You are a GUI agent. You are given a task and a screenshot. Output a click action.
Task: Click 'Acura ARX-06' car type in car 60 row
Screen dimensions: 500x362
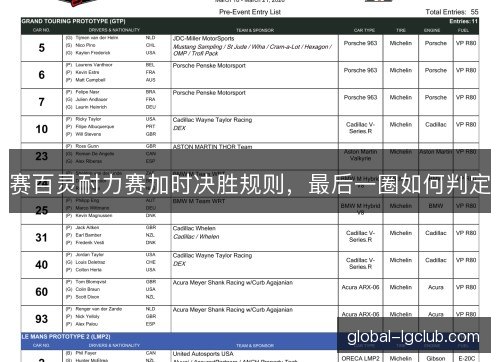pos(360,287)
